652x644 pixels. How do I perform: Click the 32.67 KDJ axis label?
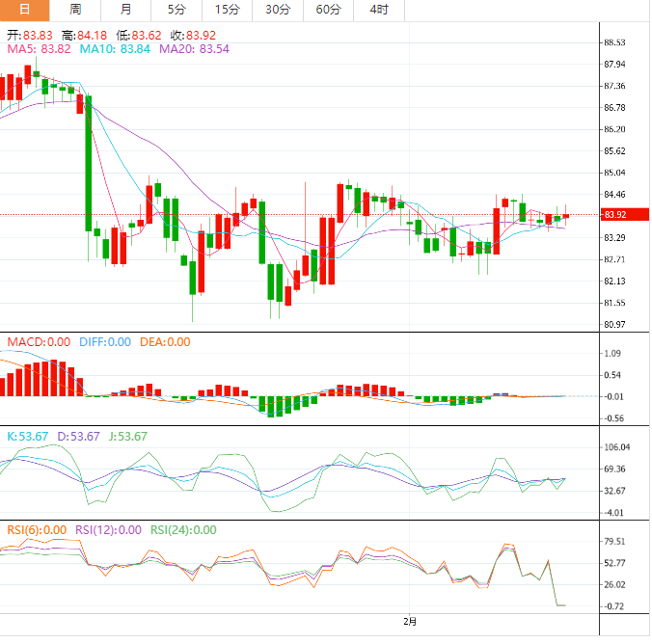pyautogui.click(x=614, y=491)
